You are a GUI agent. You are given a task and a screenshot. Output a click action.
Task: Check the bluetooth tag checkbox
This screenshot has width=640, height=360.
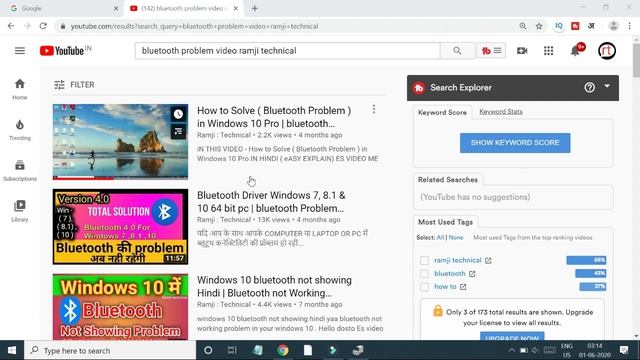[x=424, y=273]
